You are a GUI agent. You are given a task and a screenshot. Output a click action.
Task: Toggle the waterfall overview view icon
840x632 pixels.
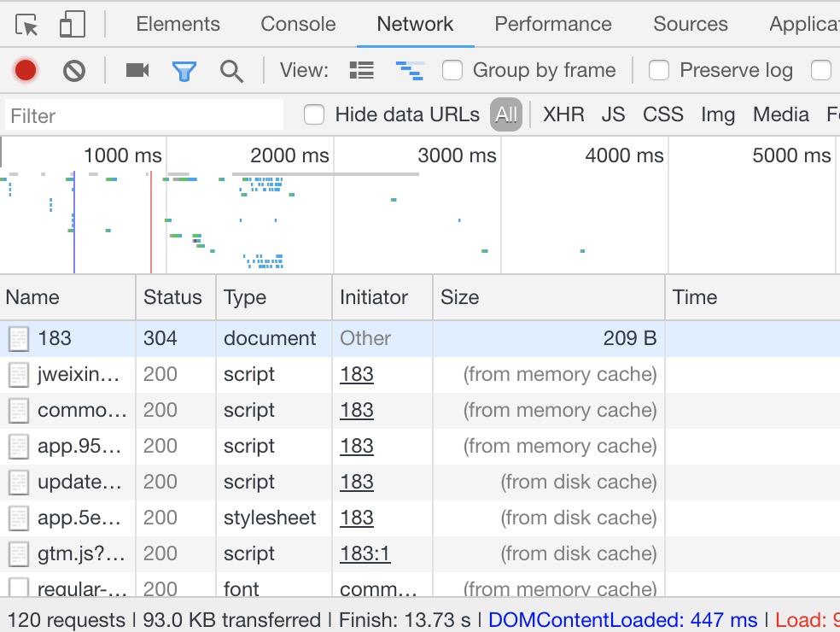[410, 70]
